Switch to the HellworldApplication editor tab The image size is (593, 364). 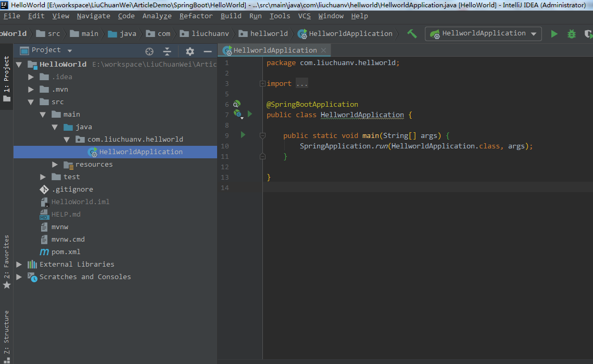[274, 51]
